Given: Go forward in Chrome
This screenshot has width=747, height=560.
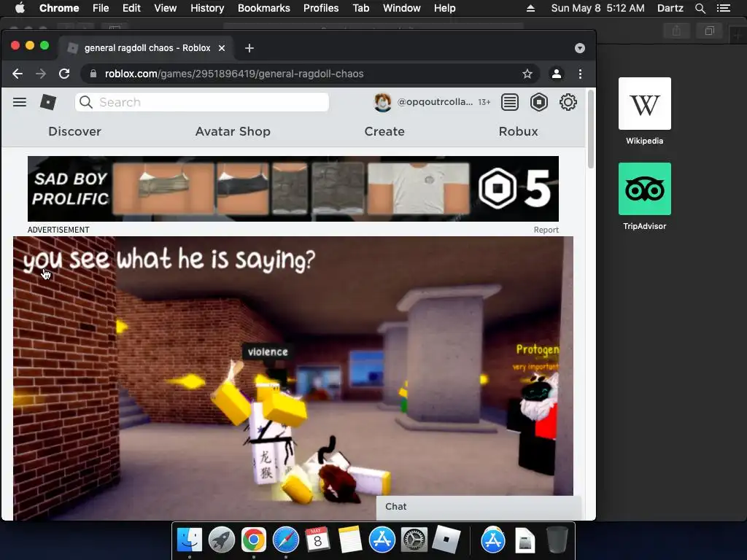Looking at the screenshot, I should pos(41,74).
